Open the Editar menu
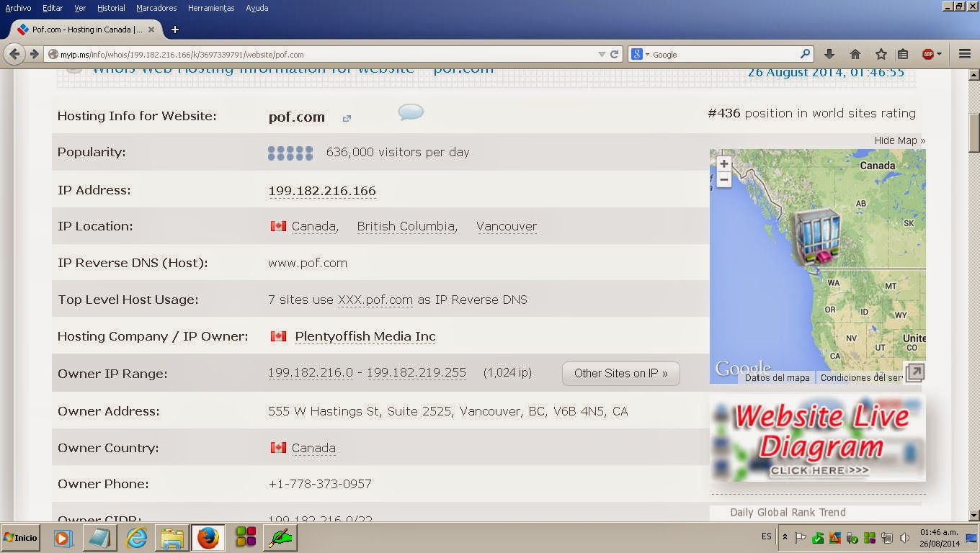The height and width of the screenshot is (553, 980). pos(53,8)
